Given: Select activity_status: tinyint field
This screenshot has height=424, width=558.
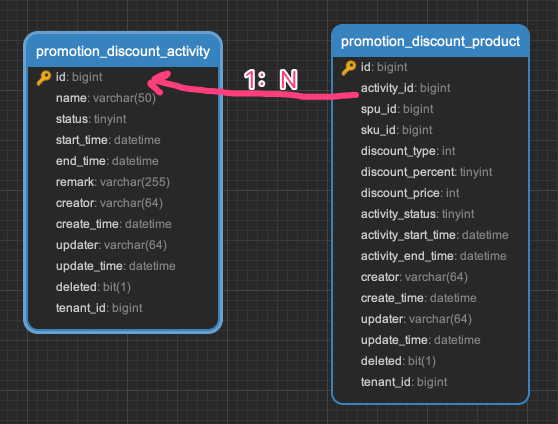Looking at the screenshot, I should tap(417, 214).
